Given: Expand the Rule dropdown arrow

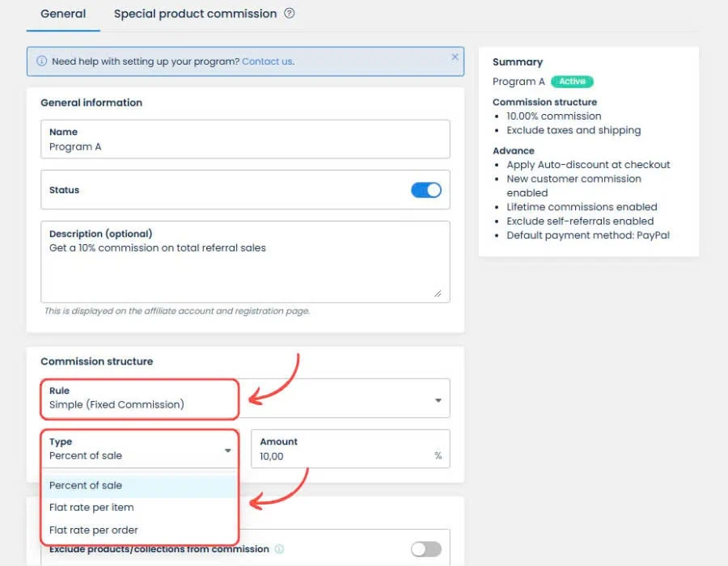Looking at the screenshot, I should [x=438, y=400].
